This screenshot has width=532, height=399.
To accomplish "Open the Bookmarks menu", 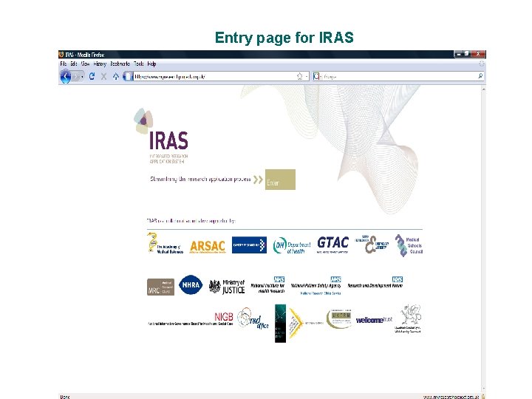I will pyautogui.click(x=120, y=64).
